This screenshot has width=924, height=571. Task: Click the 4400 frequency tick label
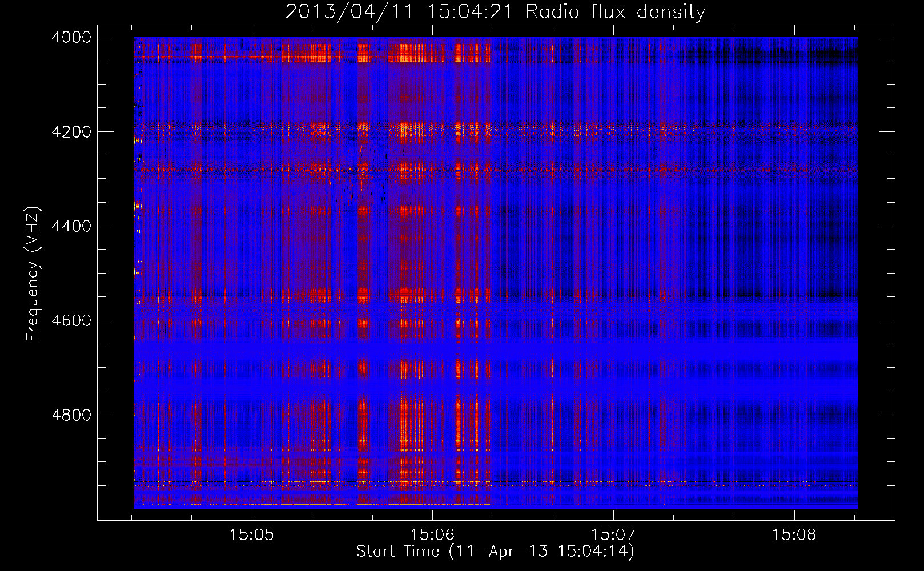[x=71, y=226]
